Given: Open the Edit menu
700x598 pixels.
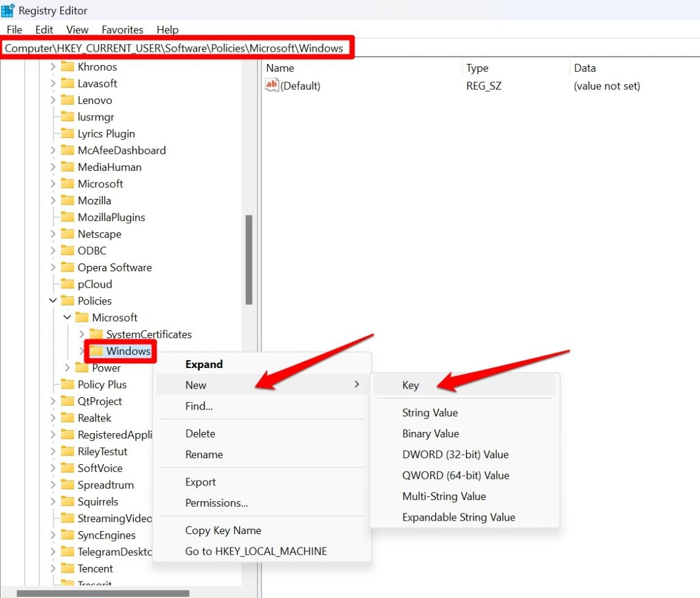Looking at the screenshot, I should click(44, 29).
